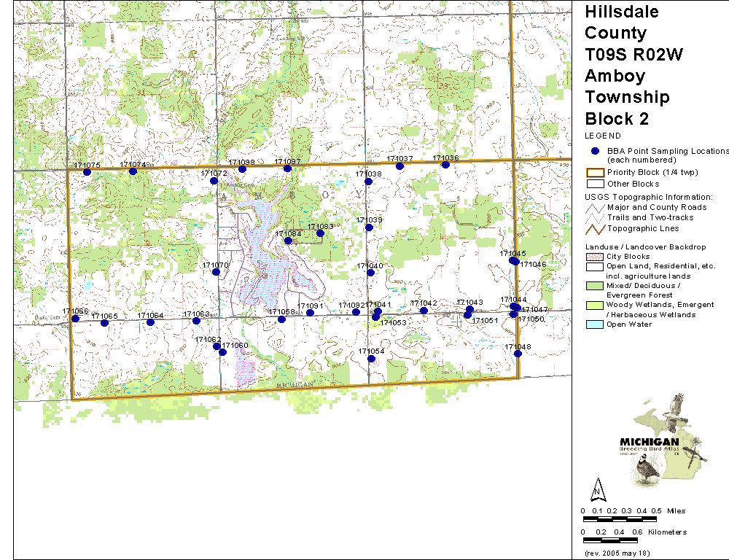The height and width of the screenshot is (560, 729).
Task: Select sampling point 171036 marker
Action: (x=445, y=165)
